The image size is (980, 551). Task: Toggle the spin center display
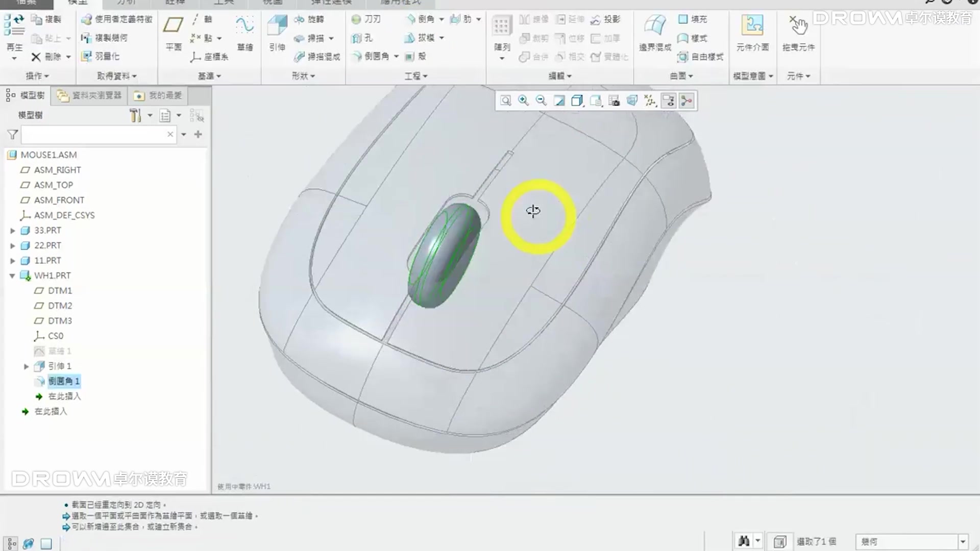tap(687, 101)
